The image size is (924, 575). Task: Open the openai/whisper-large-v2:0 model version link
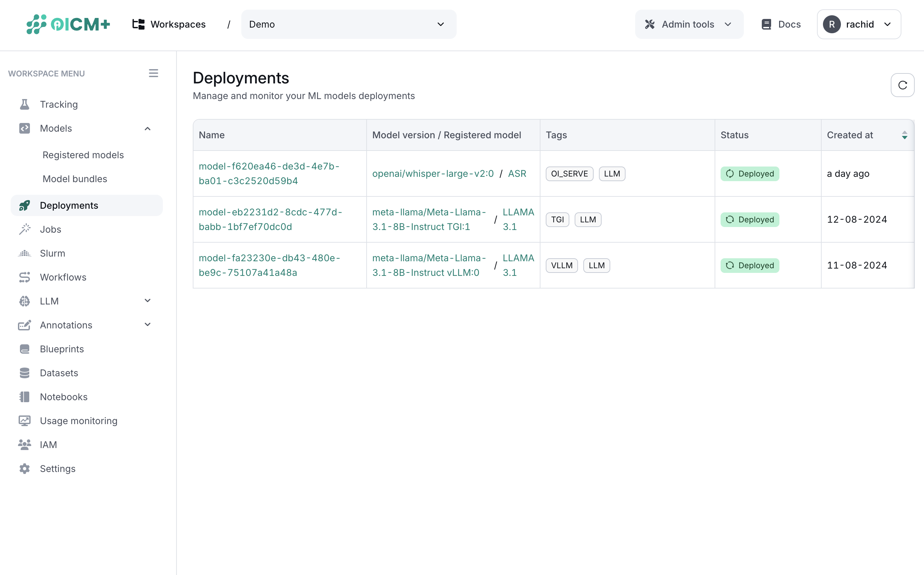[x=433, y=173]
